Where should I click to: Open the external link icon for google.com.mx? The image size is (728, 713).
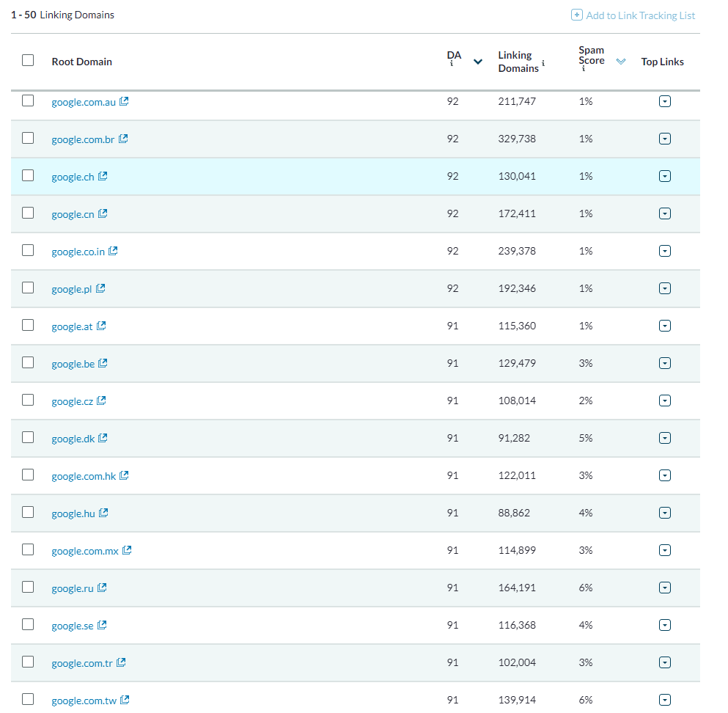128,549
